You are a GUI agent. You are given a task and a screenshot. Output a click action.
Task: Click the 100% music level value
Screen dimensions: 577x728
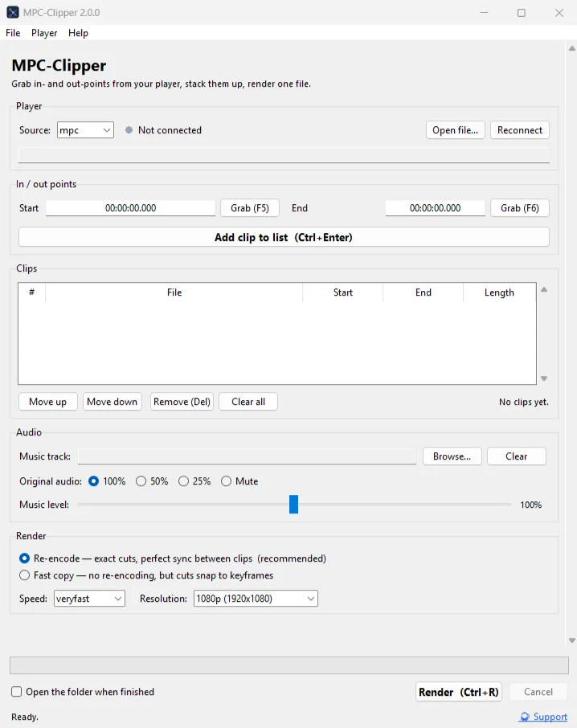point(530,505)
